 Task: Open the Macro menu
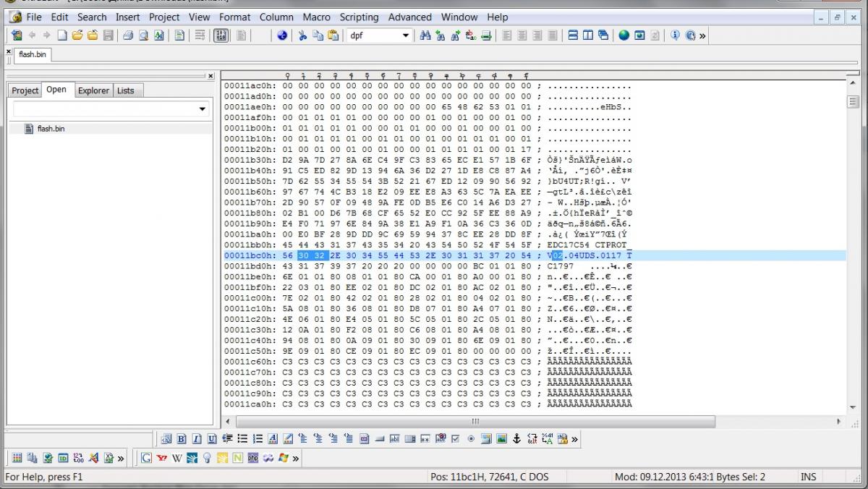pos(316,17)
